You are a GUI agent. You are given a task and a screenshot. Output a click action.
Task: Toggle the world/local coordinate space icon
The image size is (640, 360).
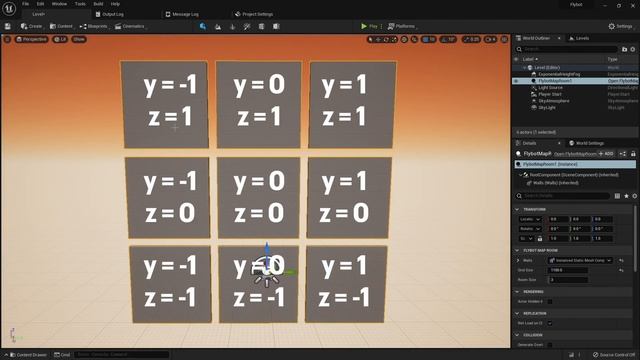point(404,40)
